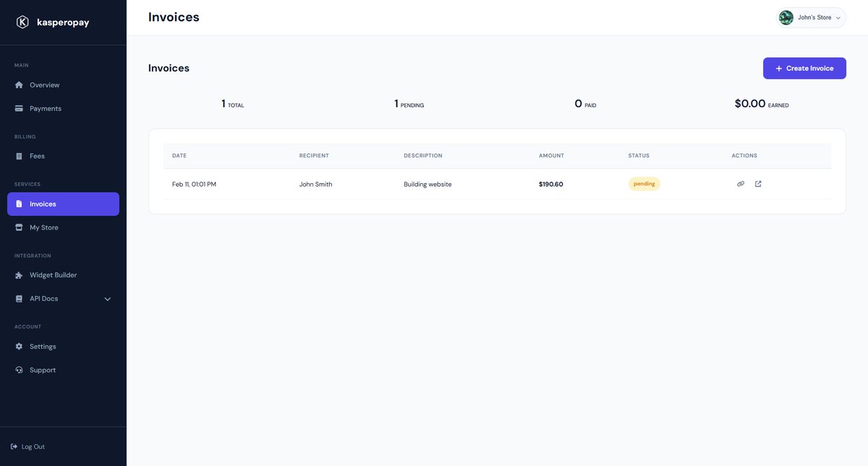Click Date column header
Viewport: 868px width, 466px height.
(x=179, y=156)
